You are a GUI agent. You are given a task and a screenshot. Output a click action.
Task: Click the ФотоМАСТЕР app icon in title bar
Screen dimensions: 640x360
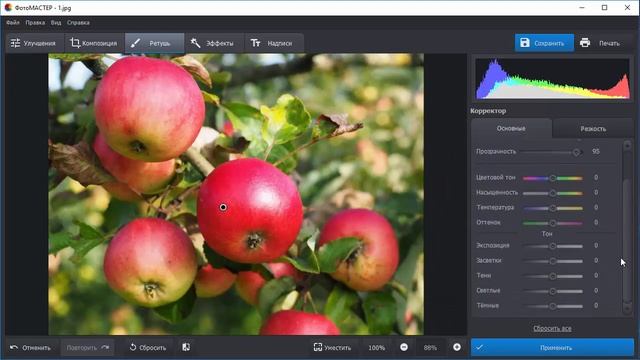click(x=8, y=7)
